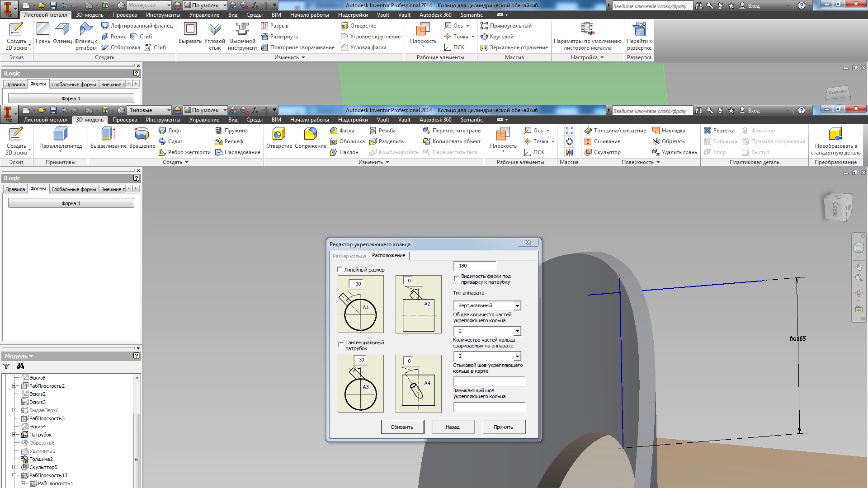Open Общее количество частей укрепляющего кольца dropdown

tap(517, 331)
